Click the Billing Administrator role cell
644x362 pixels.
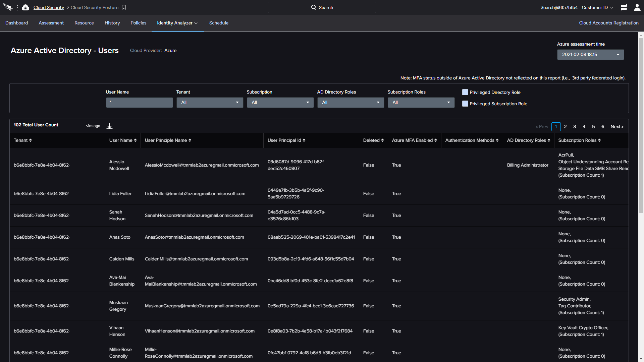[x=528, y=165]
